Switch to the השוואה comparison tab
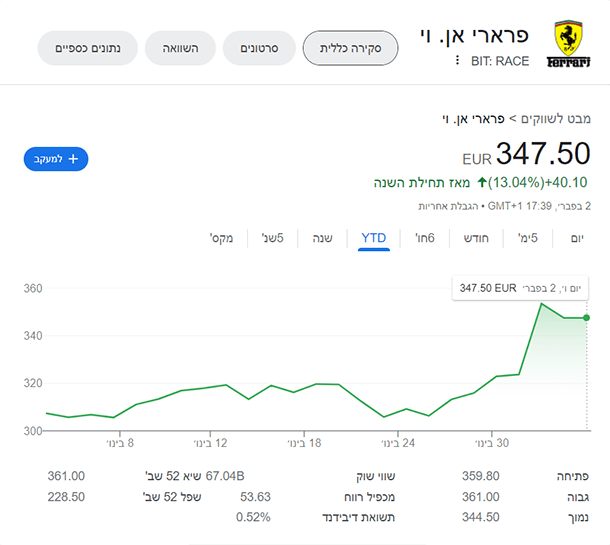Viewport: 610px width, 545px height. 180,48
